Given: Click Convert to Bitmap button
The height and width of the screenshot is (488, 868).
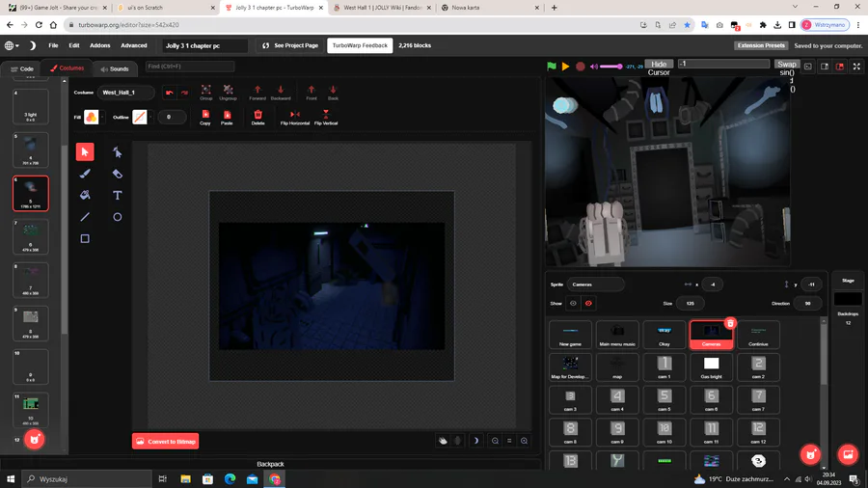Looking at the screenshot, I should [x=166, y=441].
